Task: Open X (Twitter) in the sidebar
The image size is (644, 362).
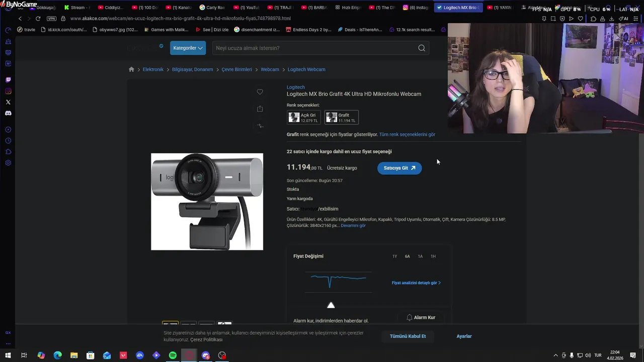Action: [8, 102]
